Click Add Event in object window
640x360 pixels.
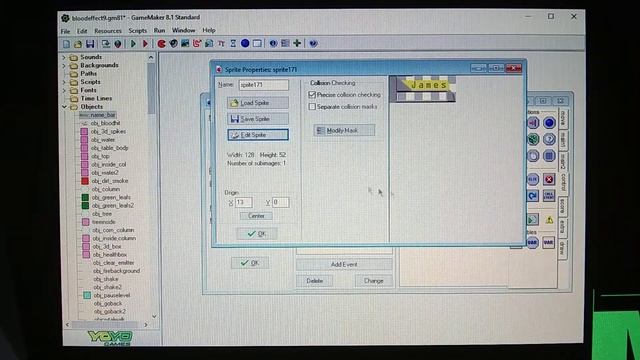click(x=344, y=264)
